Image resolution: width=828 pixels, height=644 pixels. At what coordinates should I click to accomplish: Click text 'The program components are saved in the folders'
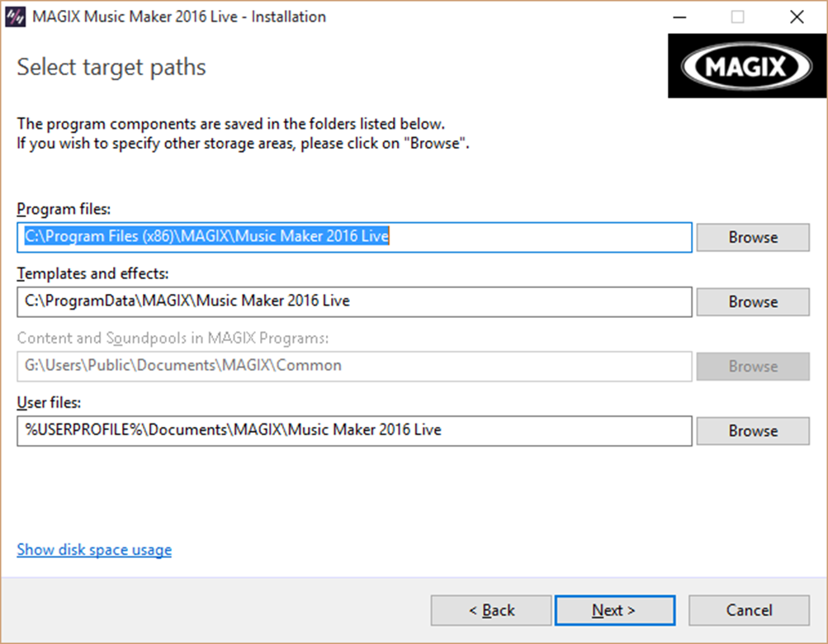[187, 124]
